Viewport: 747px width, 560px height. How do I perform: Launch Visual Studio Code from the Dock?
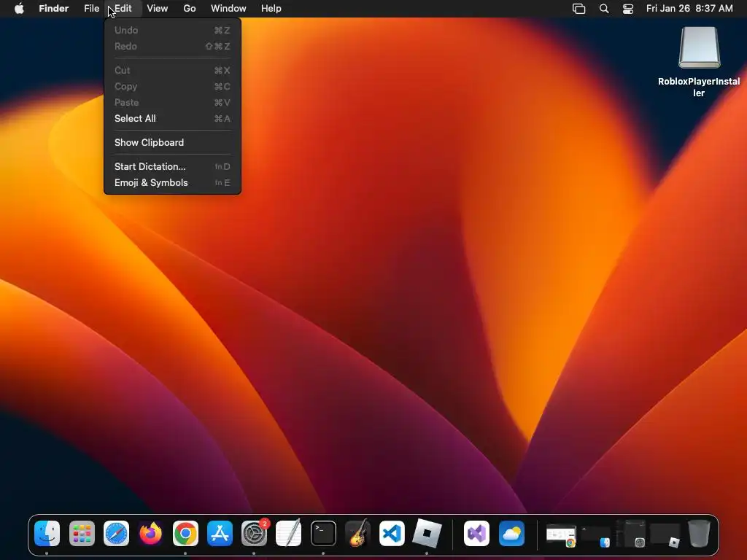pyautogui.click(x=392, y=533)
